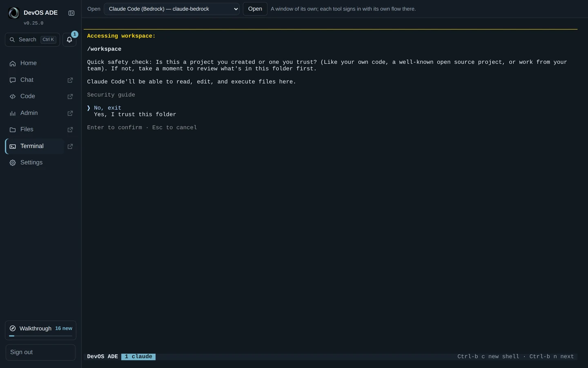Screen dimensions: 588x368
Task: Click 'Enter to confirm · Esc to cancel' hint
Action: (142, 128)
